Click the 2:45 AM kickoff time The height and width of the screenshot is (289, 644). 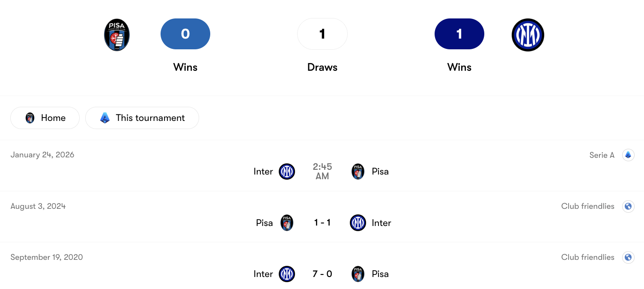pos(322,172)
